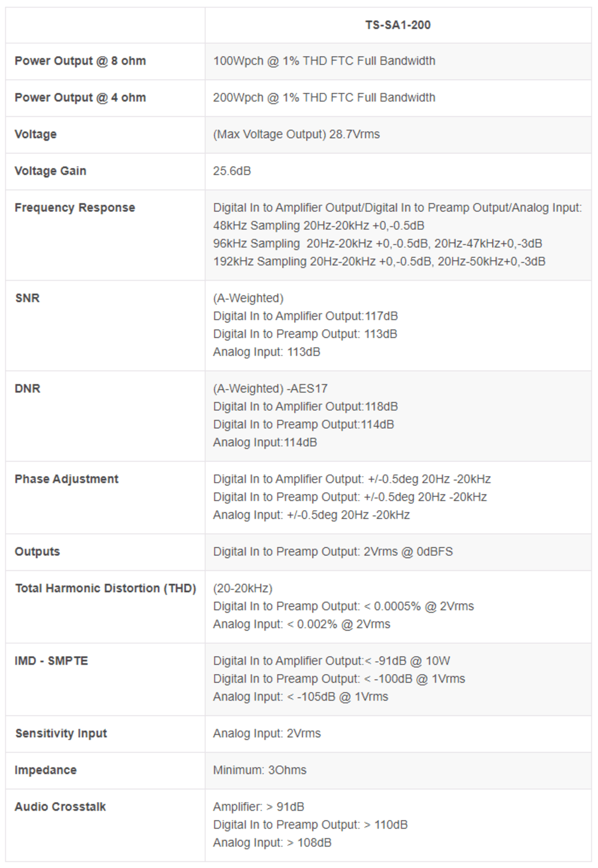Select the DNR row label
Image resolution: width=598 pixels, height=868 pixels.
[x=28, y=388]
